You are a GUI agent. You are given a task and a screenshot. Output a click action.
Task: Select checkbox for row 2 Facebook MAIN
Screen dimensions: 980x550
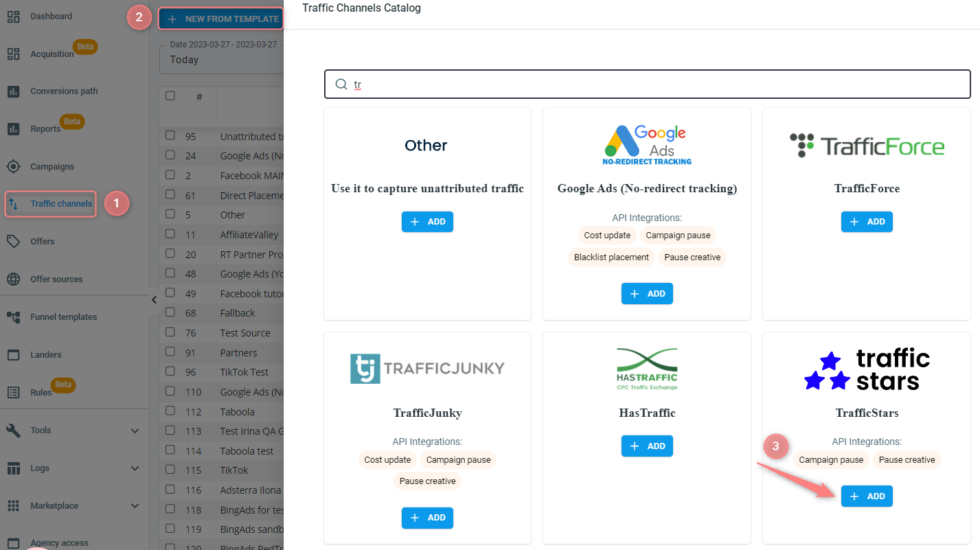tap(170, 175)
